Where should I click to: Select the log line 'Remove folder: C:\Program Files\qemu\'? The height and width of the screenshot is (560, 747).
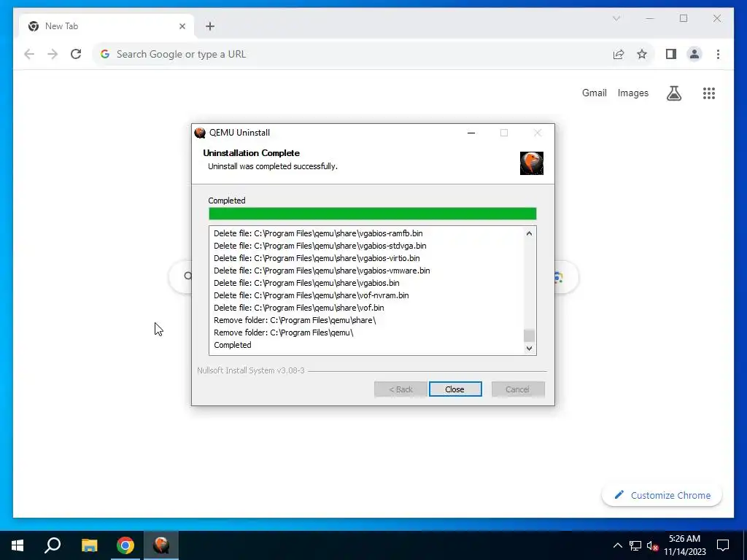(x=284, y=332)
